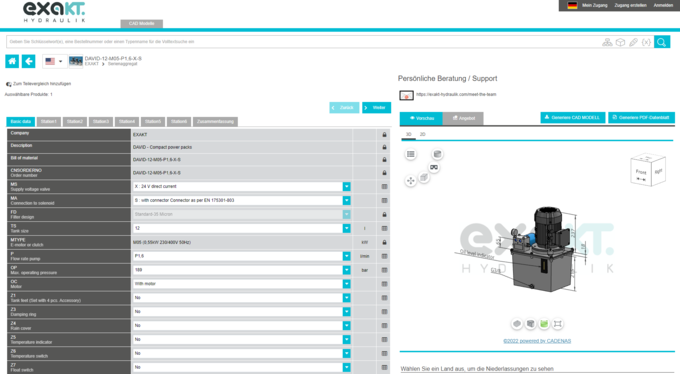Viewport: 680px width, 374px height.
Task: Open the Station3 tab
Action: click(101, 121)
